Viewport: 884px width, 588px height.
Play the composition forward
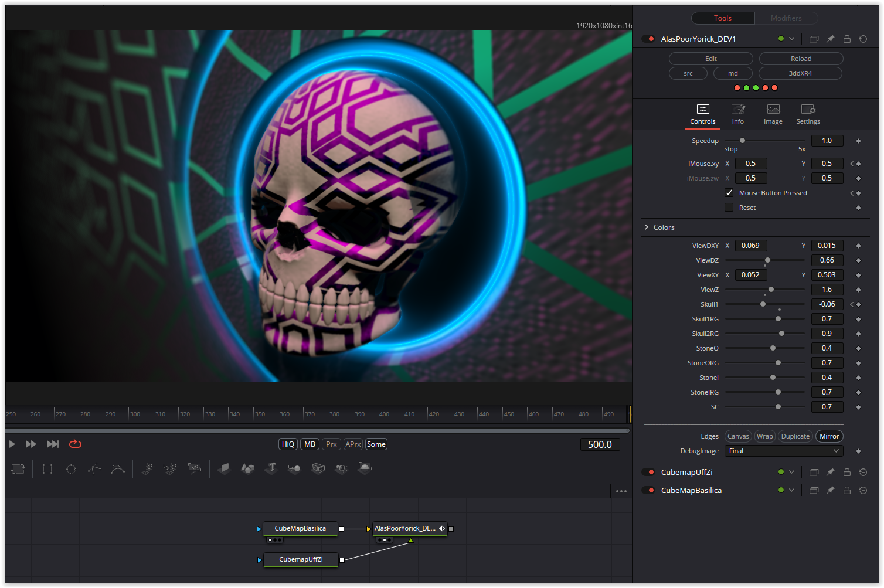[12, 444]
